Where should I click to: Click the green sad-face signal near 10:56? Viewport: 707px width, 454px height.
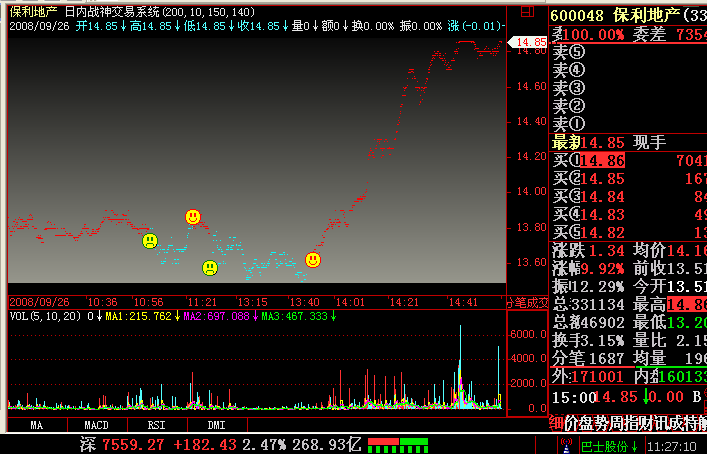pyautogui.click(x=150, y=241)
